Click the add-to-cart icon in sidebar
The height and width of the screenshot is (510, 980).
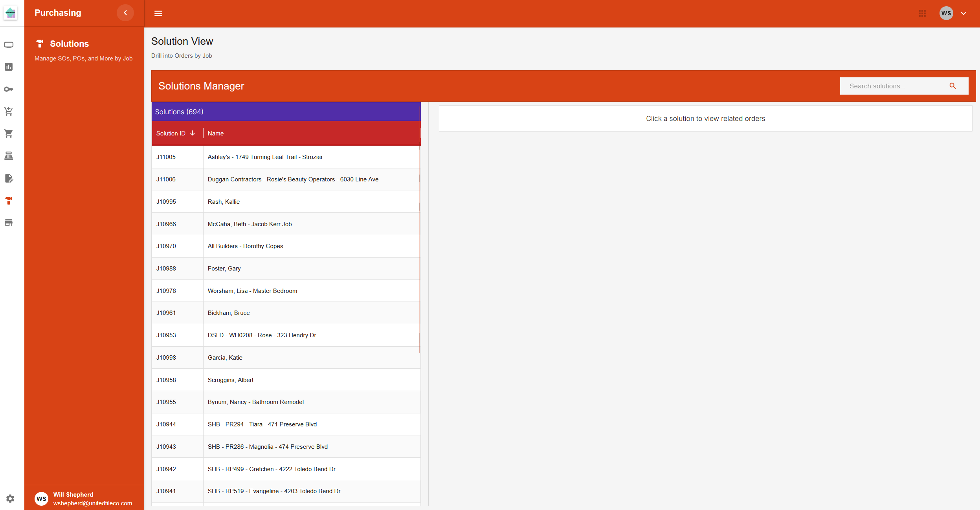pos(9,111)
